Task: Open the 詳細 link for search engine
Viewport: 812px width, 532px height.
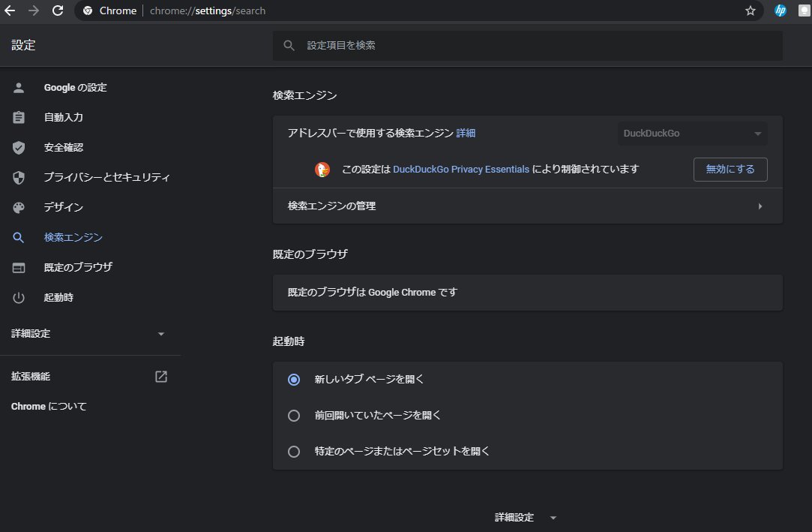Action: tap(466, 133)
